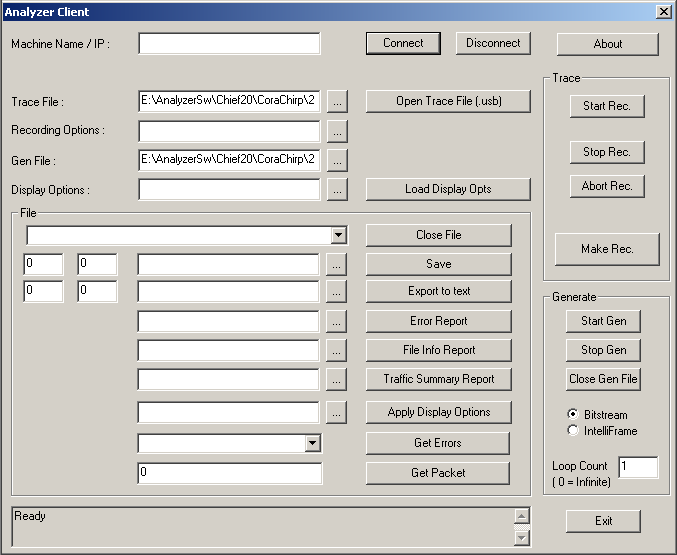
Task: Click first numeric field in Save row
Action: (x=43, y=264)
